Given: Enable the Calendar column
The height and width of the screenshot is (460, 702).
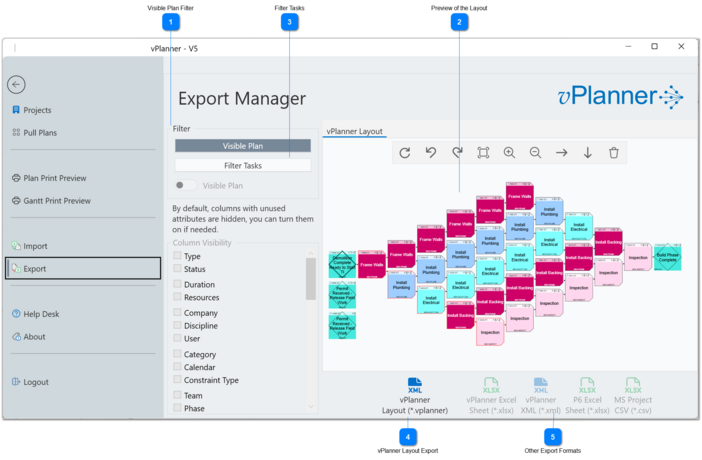Looking at the screenshot, I should [x=177, y=366].
